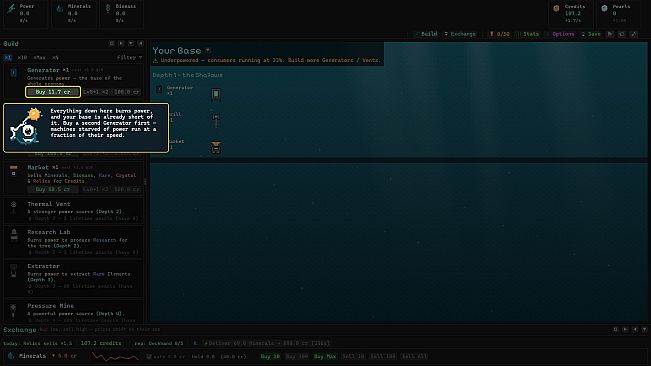
Task: Click the Credits coin icon
Action: [x=556, y=8]
